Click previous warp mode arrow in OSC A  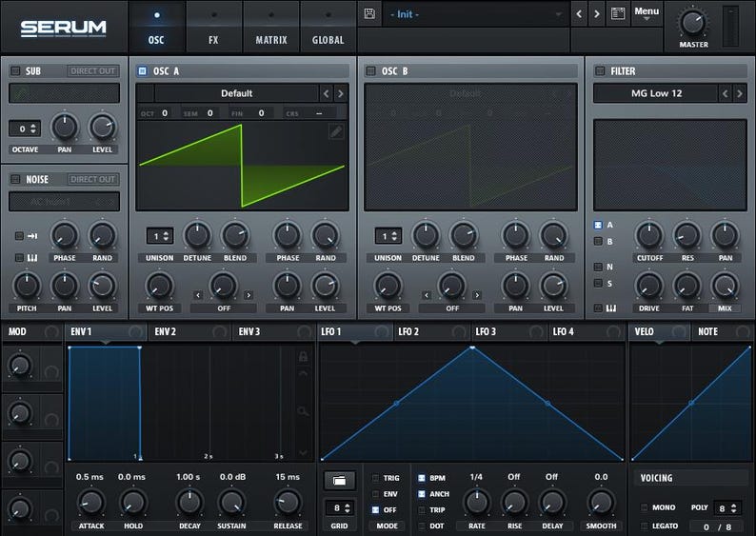click(x=198, y=294)
